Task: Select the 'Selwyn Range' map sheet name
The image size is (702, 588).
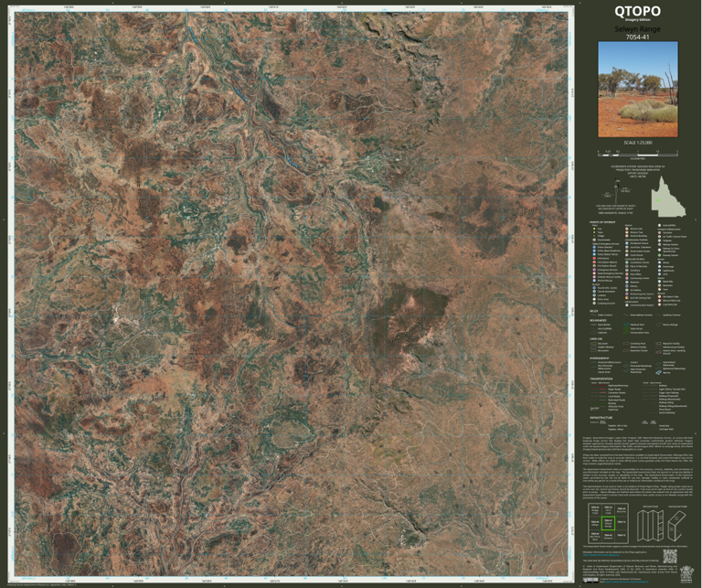Action: [637, 29]
